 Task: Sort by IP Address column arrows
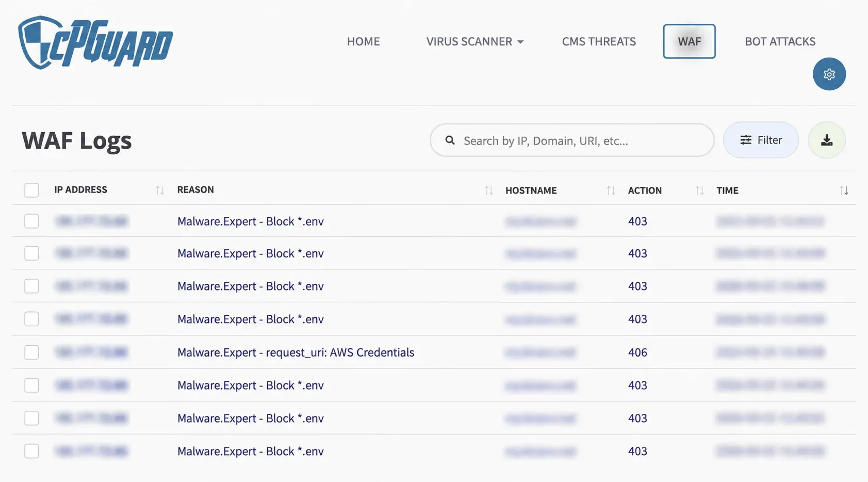pyautogui.click(x=160, y=190)
